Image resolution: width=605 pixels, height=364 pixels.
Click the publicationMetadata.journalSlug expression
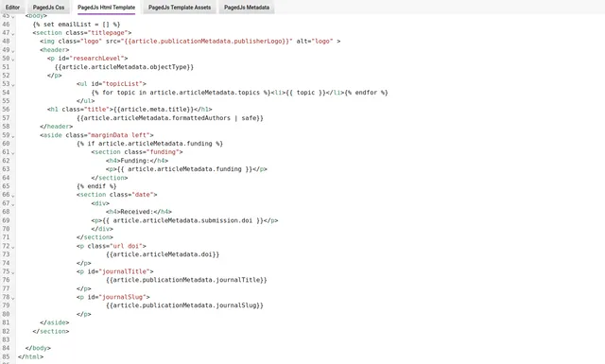tap(184, 305)
